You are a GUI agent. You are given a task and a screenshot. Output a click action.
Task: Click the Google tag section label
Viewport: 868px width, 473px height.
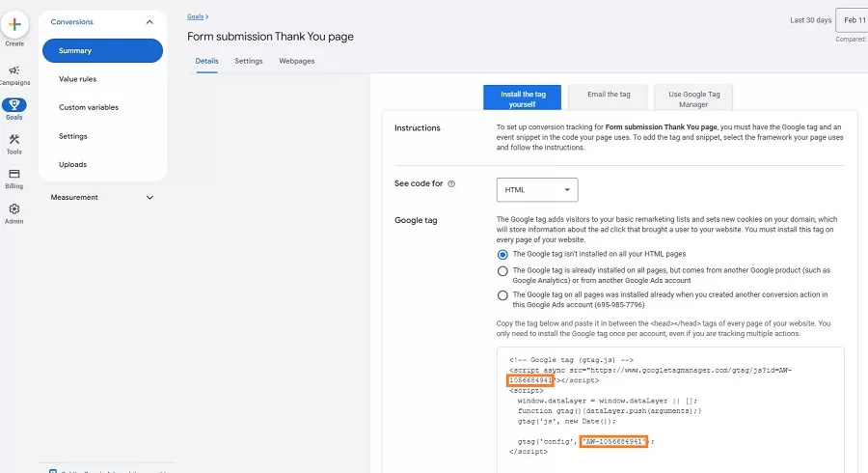(416, 220)
